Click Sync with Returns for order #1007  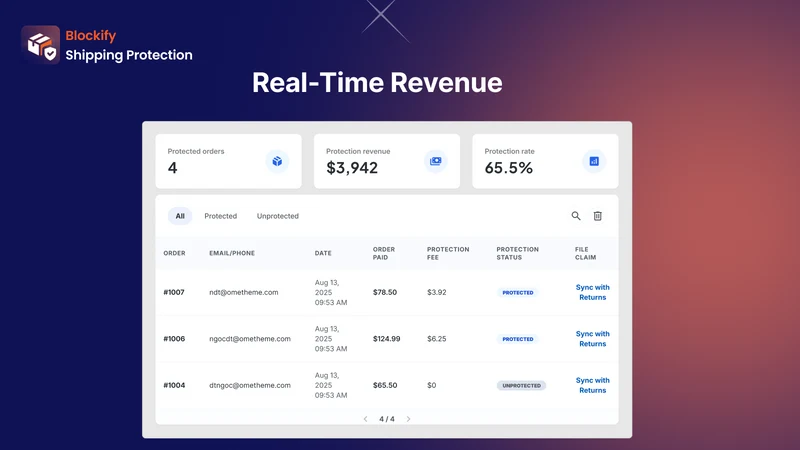[x=592, y=292]
